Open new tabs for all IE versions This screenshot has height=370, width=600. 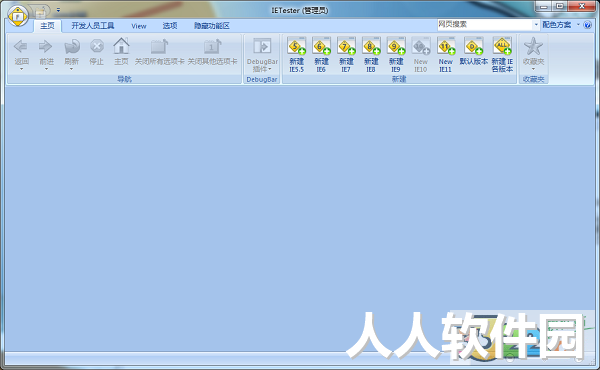pyautogui.click(x=502, y=55)
